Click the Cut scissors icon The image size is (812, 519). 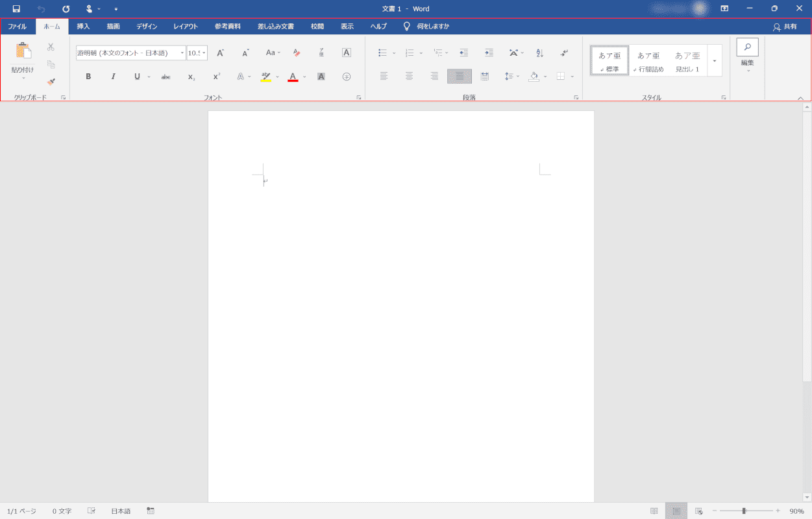pyautogui.click(x=51, y=47)
